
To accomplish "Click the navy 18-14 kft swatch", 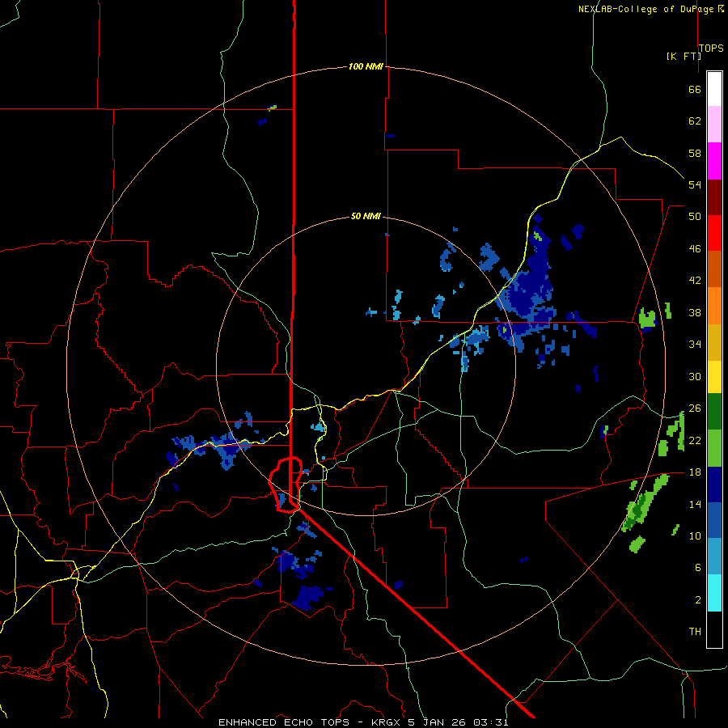I will tap(714, 485).
